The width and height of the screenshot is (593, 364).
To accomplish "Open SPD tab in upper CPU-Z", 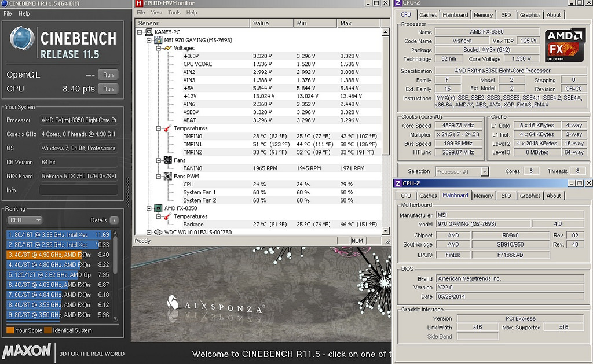I will tap(506, 15).
